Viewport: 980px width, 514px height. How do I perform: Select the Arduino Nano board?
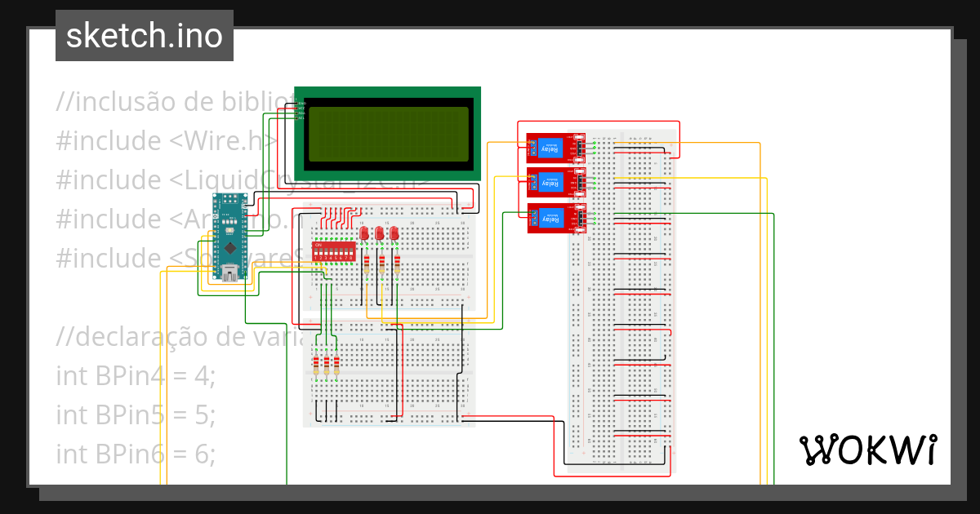point(231,245)
